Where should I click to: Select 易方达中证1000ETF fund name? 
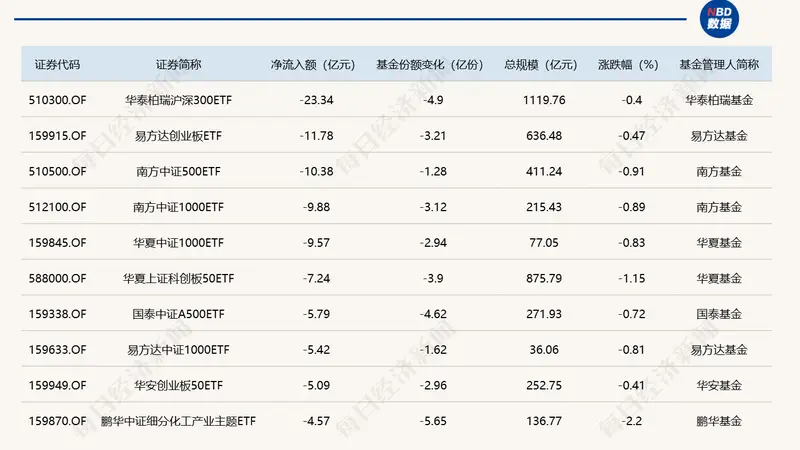click(x=178, y=350)
